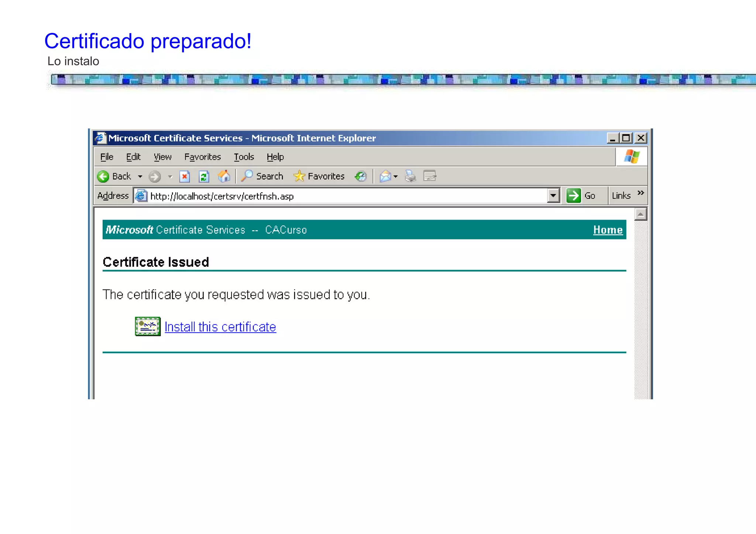Screen dimensions: 756x534
Task: Open the File menu
Action: 107,157
